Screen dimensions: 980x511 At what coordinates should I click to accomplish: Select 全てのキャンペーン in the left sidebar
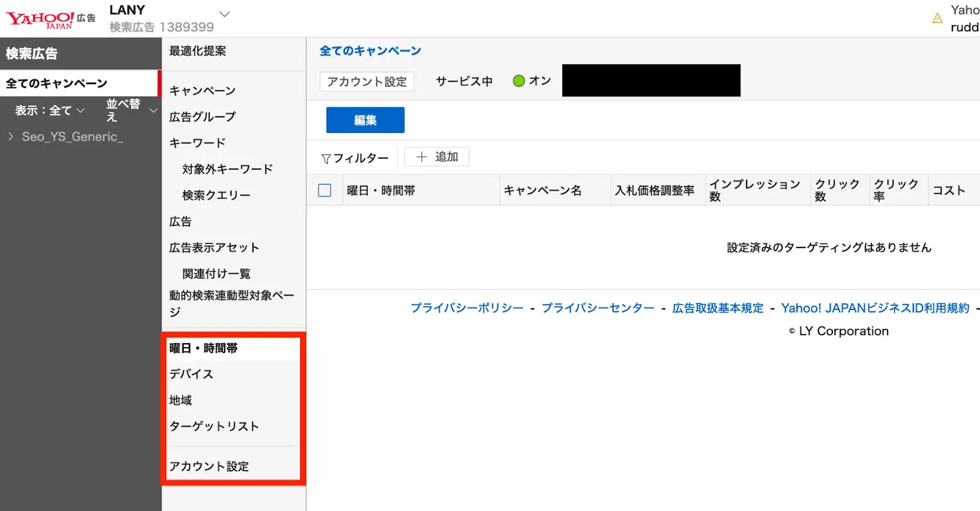coord(80,83)
